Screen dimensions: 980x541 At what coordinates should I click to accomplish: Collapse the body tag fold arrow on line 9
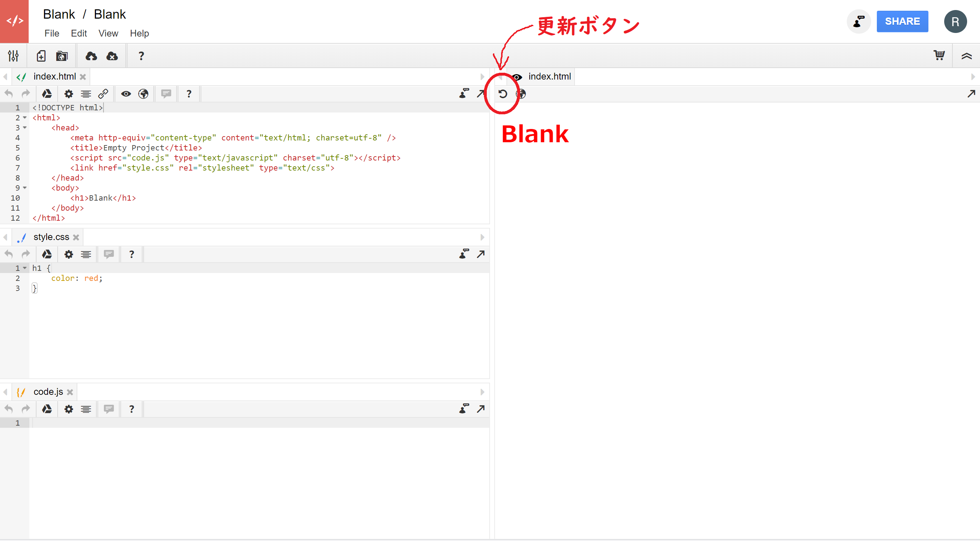click(x=25, y=188)
